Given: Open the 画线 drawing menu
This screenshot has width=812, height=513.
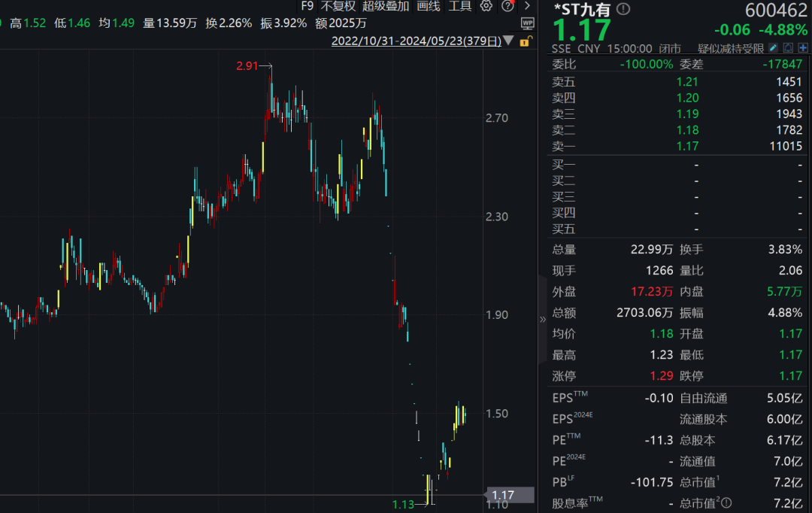Looking at the screenshot, I should tap(427, 6).
